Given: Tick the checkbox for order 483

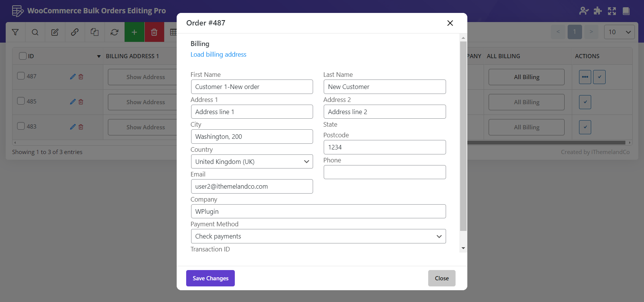Looking at the screenshot, I should pyautogui.click(x=21, y=126).
